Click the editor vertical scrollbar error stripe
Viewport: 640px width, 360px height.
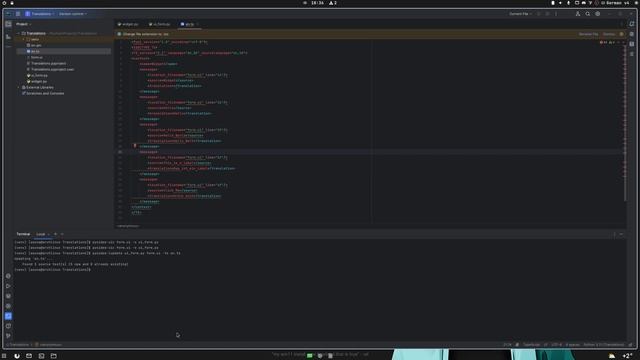point(624,122)
